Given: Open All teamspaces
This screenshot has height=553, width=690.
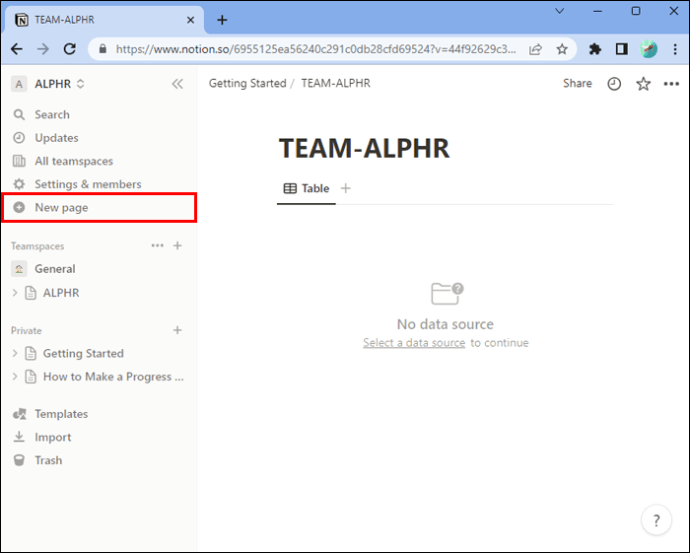Looking at the screenshot, I should 99,161.
